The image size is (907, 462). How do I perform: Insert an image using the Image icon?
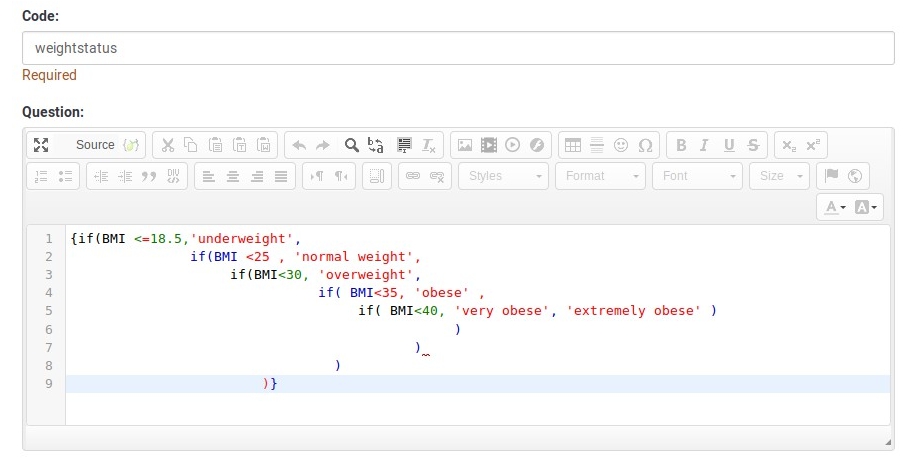point(464,145)
